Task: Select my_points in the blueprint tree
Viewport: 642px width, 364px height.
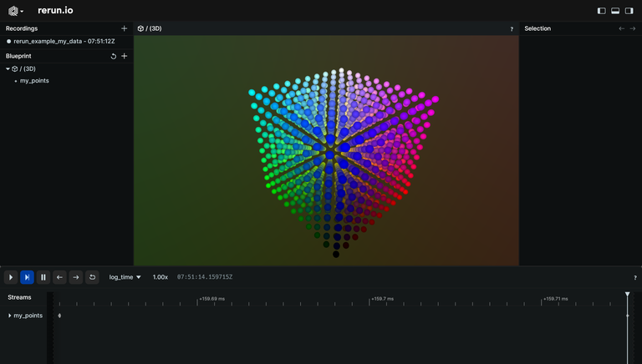Action: point(34,81)
